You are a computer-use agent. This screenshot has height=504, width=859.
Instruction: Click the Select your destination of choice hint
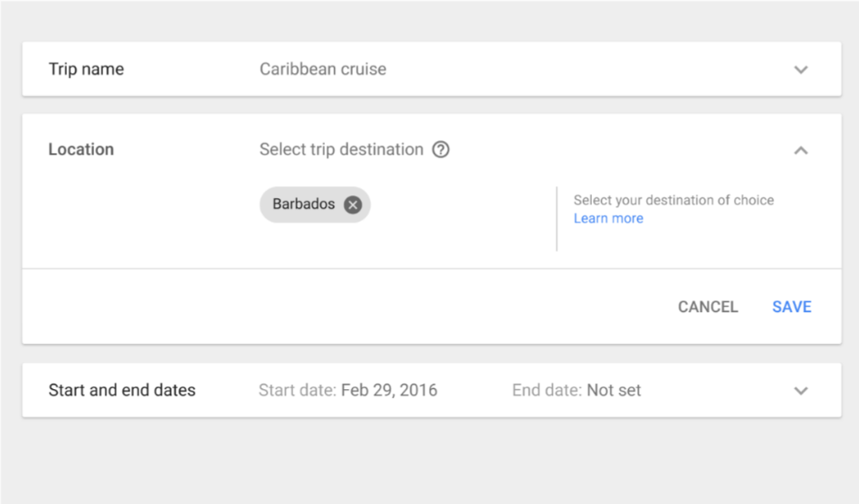click(x=673, y=200)
